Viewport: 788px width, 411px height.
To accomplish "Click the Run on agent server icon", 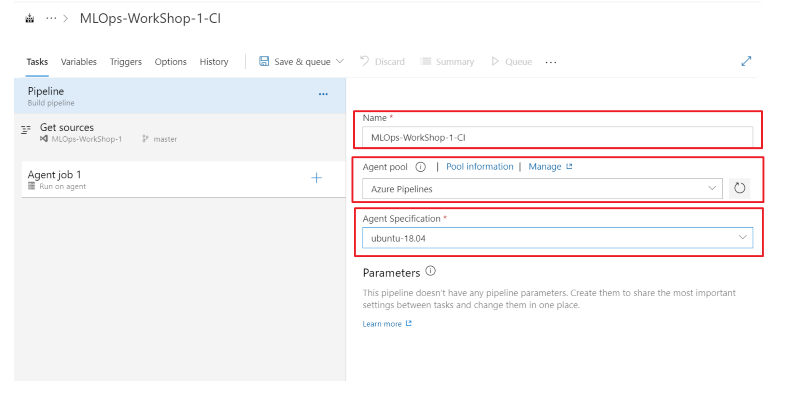I will (32, 186).
